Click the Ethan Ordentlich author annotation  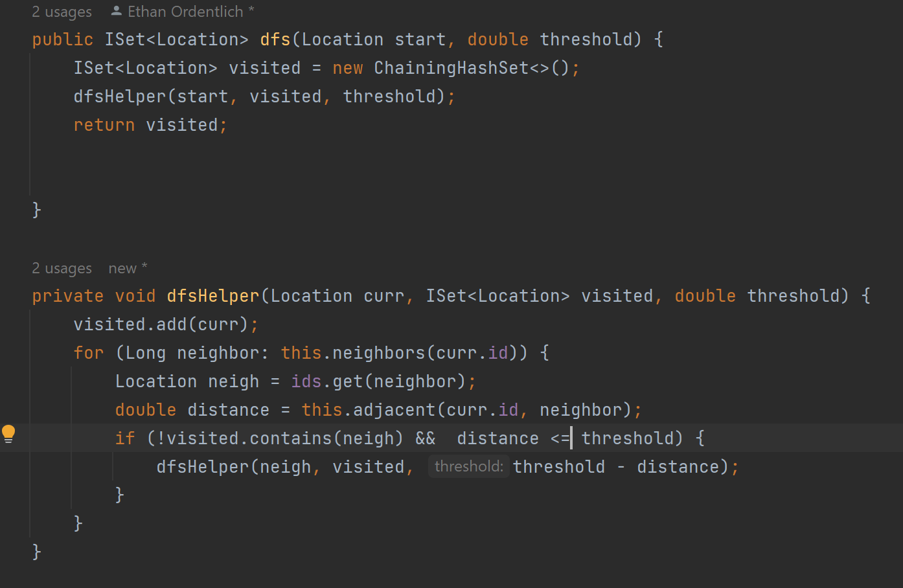(185, 12)
